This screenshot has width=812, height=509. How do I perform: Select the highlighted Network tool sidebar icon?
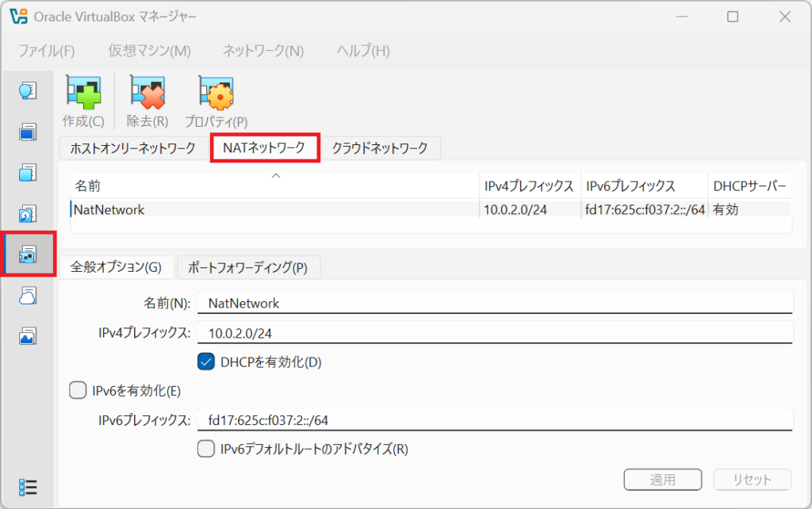tap(28, 254)
